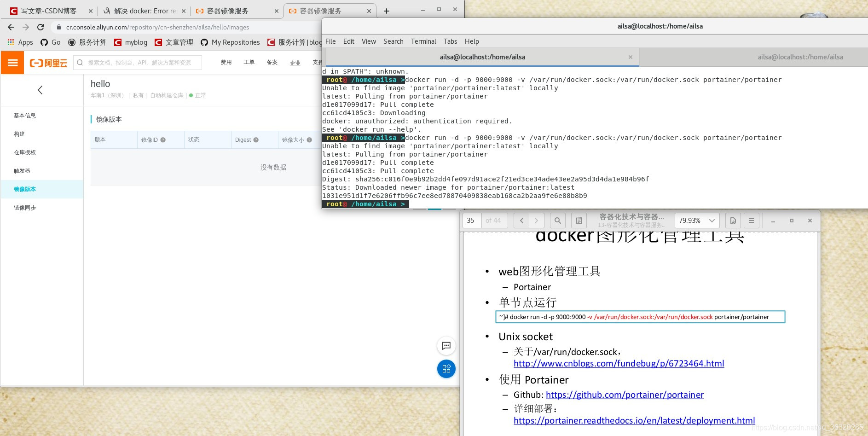Close the first terminal tab
Screen dimensions: 868x436
pyautogui.click(x=631, y=57)
